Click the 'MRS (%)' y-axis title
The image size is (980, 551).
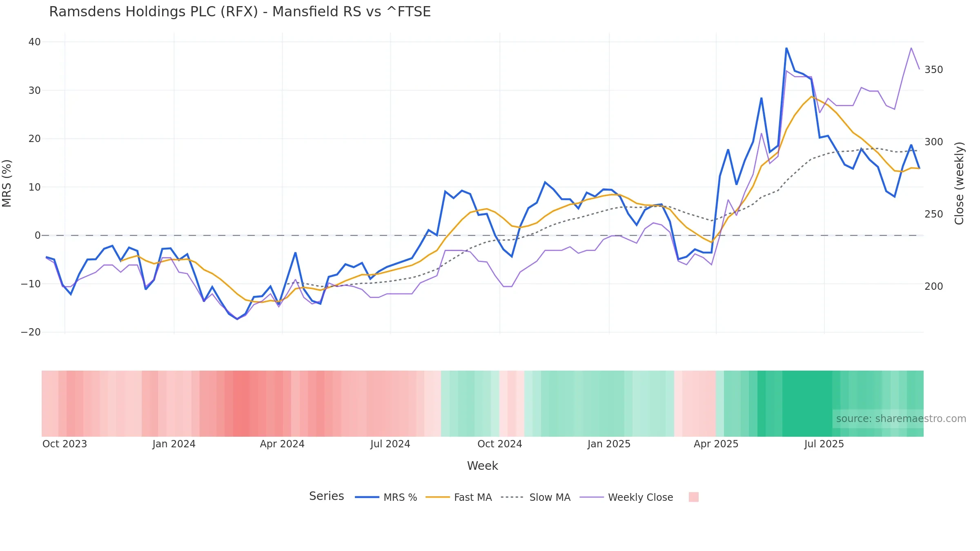(7, 183)
